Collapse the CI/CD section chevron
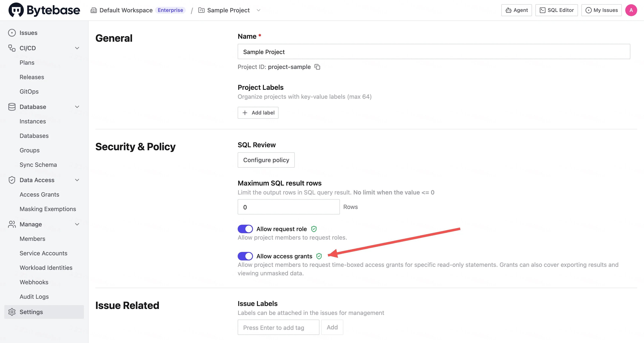This screenshot has height=343, width=644. (77, 48)
